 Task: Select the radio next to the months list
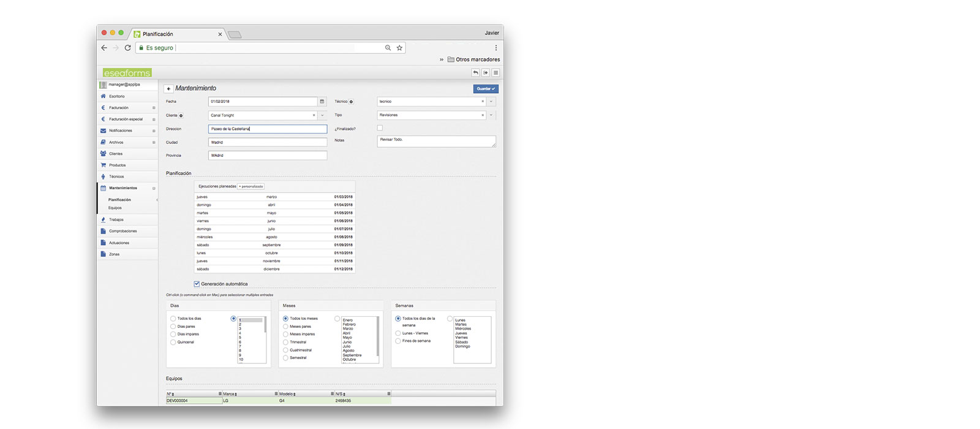337,319
